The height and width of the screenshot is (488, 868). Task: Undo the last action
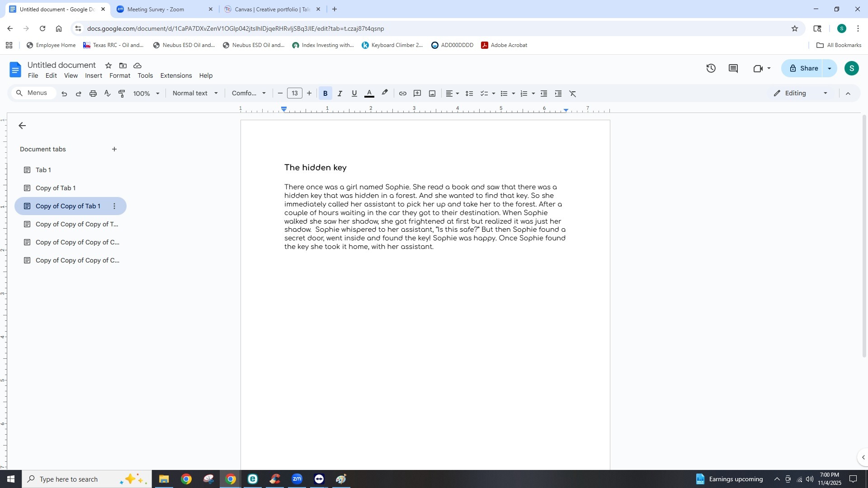tap(64, 94)
